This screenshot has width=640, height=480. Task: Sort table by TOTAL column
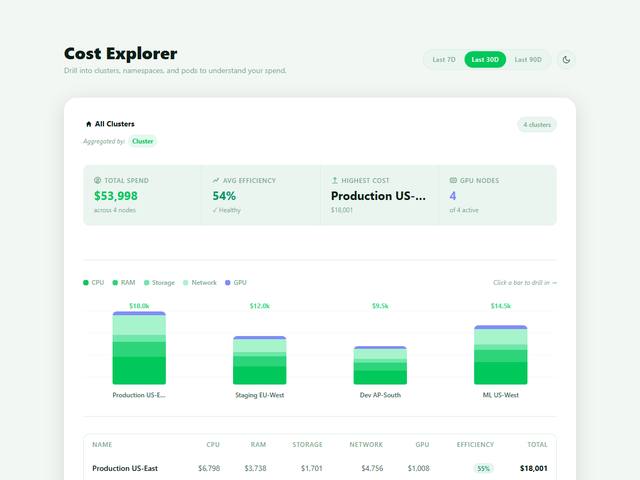[537, 444]
